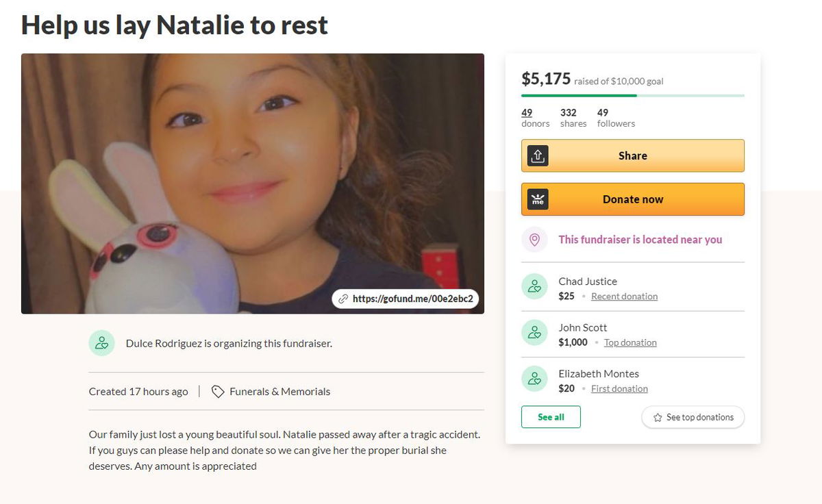Click the link icon on the fundraiser photo
822x504 pixels.
tap(344, 299)
